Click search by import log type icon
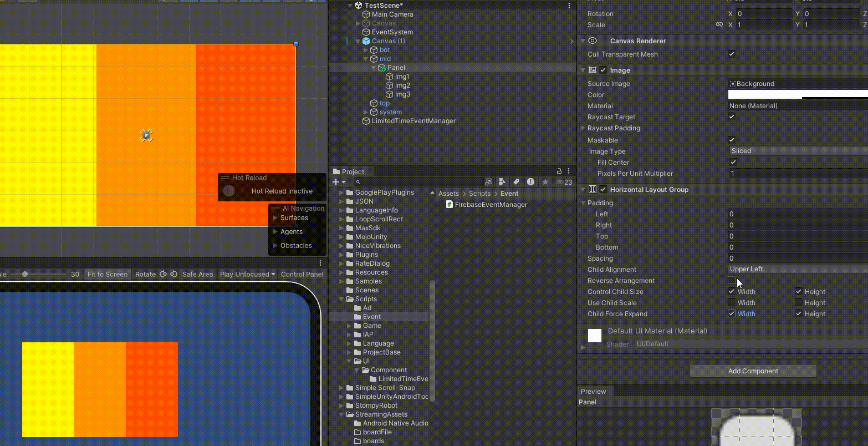The width and height of the screenshot is (868, 446). [531, 182]
